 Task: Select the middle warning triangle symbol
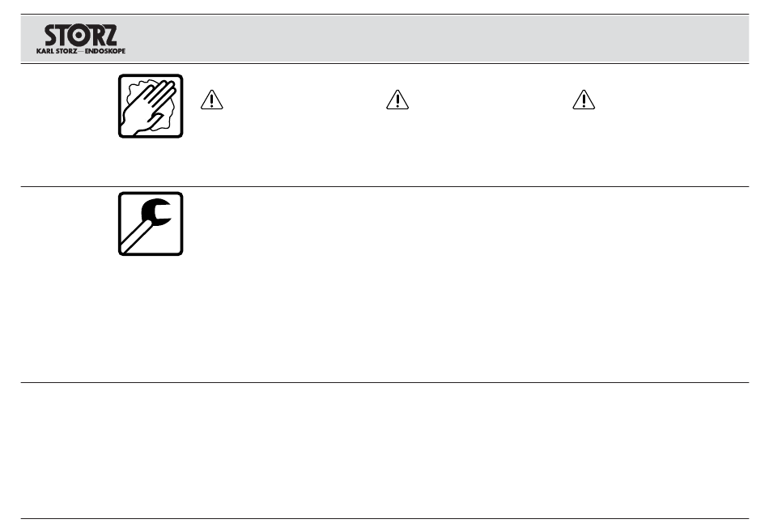tap(397, 100)
